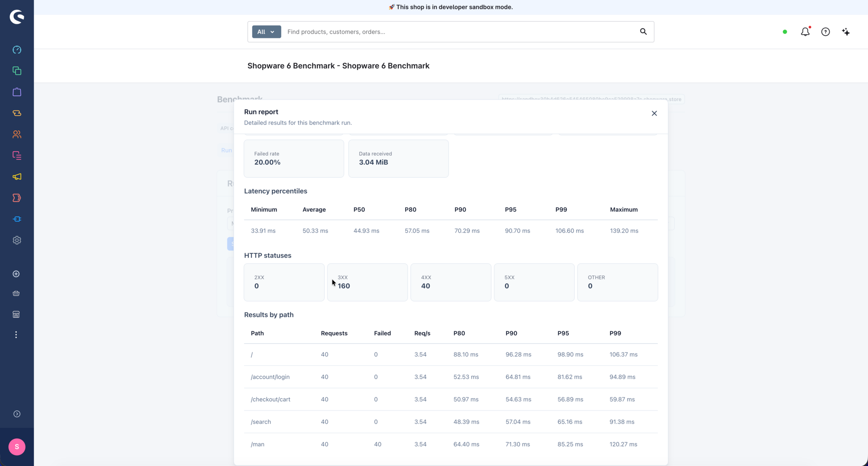Click the Failed rate 20.00% card
868x466 pixels.
point(294,158)
